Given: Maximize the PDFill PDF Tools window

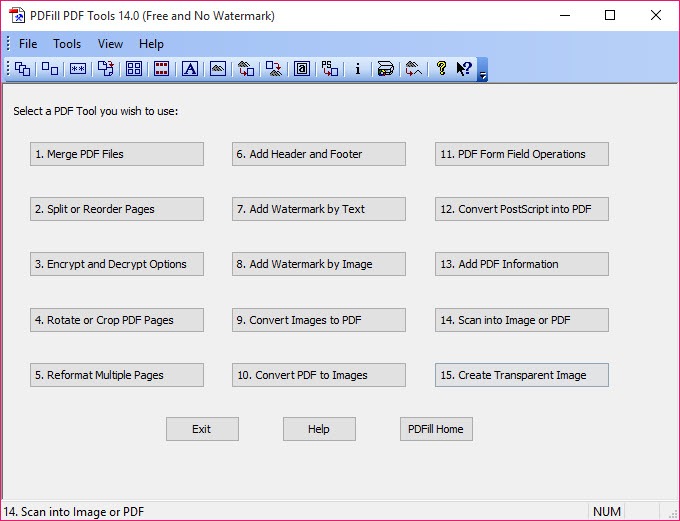Looking at the screenshot, I should click(610, 16).
